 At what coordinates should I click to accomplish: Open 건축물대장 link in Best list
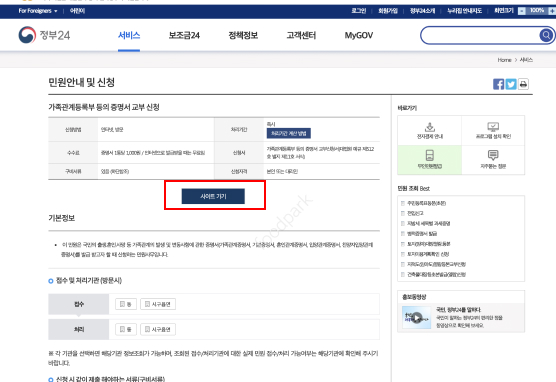point(436,274)
